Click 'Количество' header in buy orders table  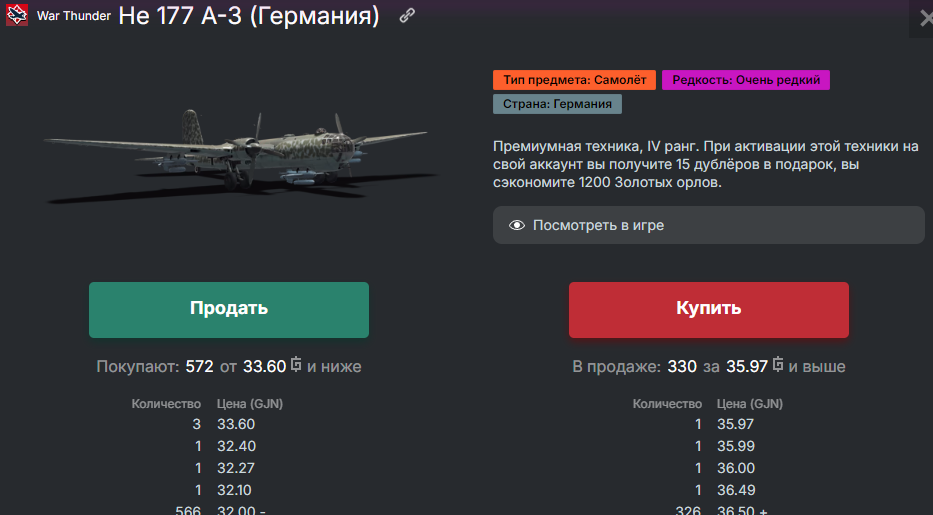(166, 404)
